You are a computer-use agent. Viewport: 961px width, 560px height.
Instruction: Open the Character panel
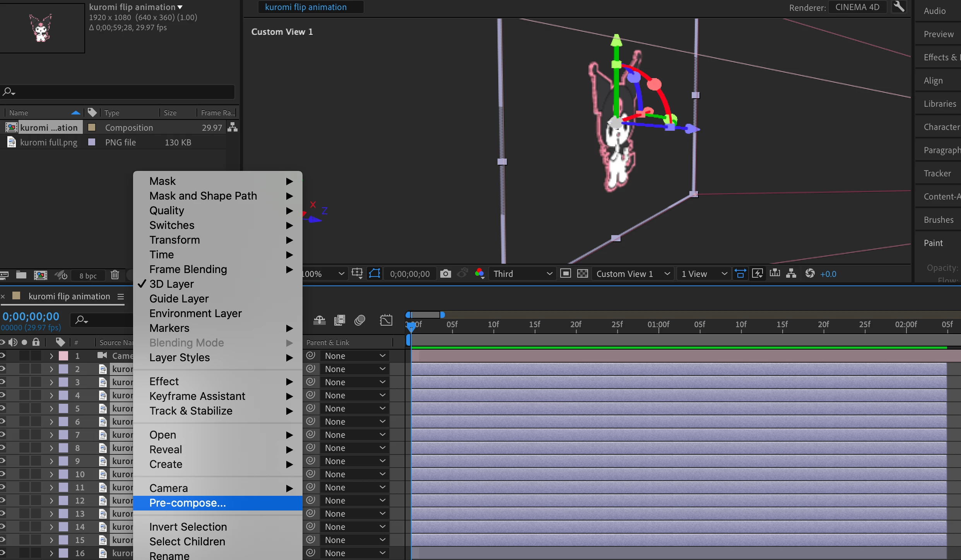941,127
